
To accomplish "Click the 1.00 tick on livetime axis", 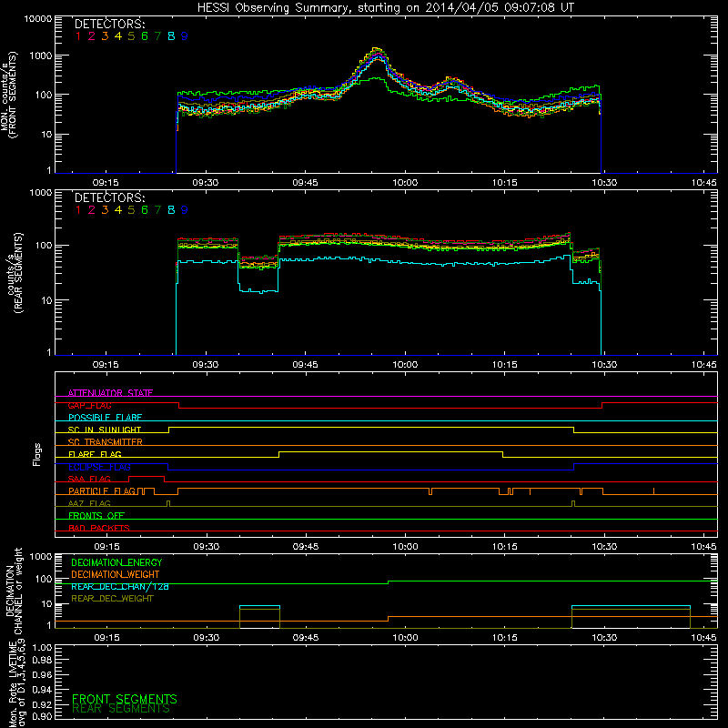I will (42, 647).
